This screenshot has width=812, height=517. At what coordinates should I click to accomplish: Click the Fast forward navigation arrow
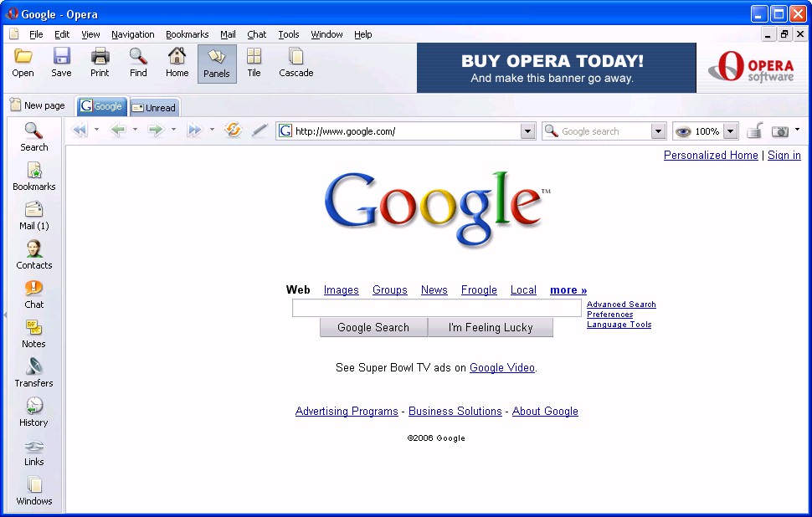click(x=195, y=130)
